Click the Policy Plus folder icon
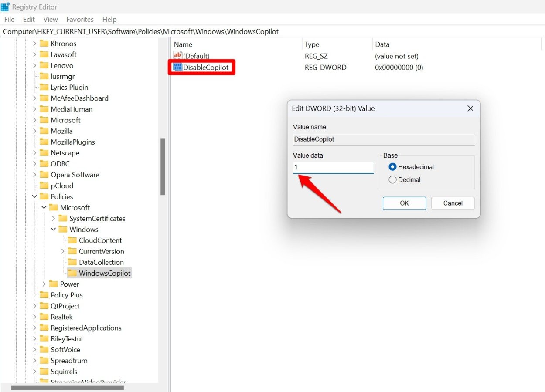Image resolution: width=545 pixels, height=392 pixels. coord(44,295)
